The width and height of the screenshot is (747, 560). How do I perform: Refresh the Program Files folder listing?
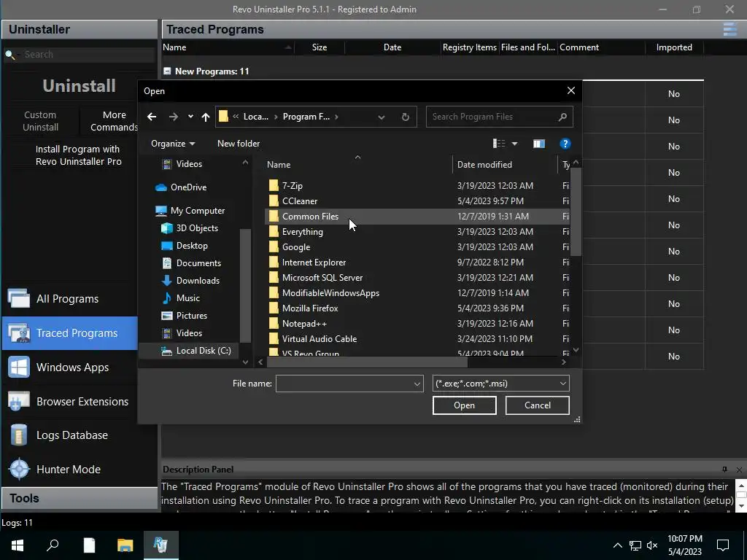pos(406,117)
